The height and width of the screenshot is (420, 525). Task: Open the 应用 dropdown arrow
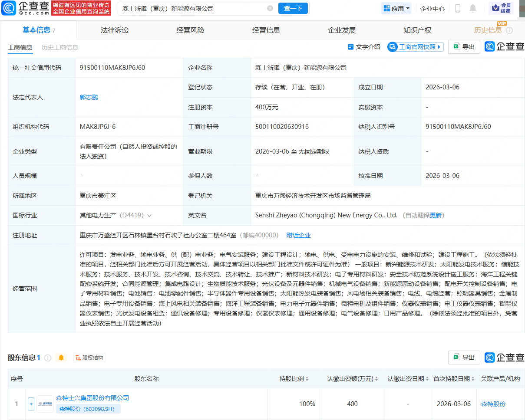[407, 8]
